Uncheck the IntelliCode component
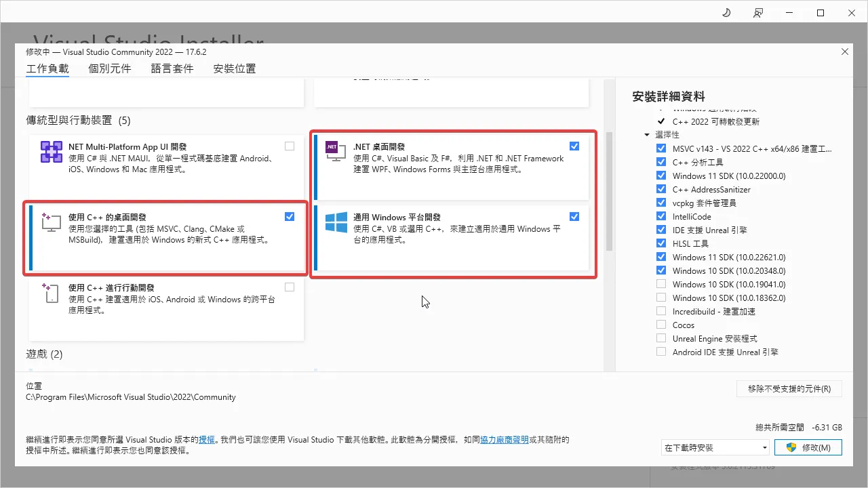This screenshot has width=868, height=488. click(661, 216)
